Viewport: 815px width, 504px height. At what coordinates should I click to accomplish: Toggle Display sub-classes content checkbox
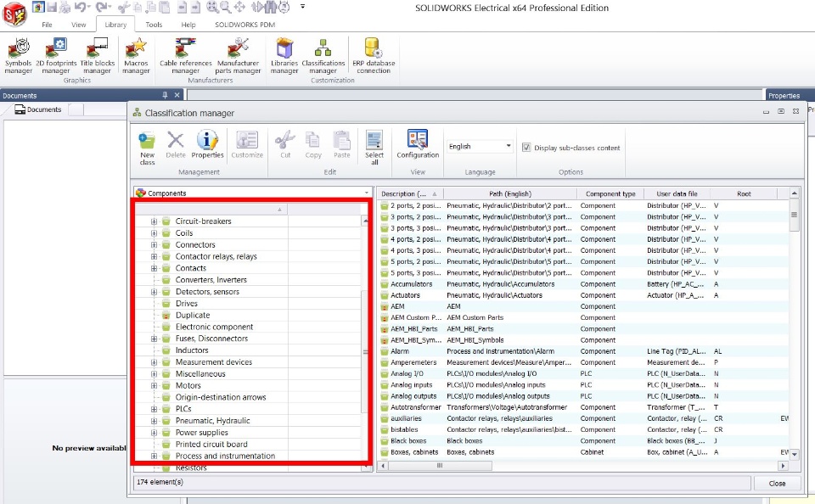(526, 148)
